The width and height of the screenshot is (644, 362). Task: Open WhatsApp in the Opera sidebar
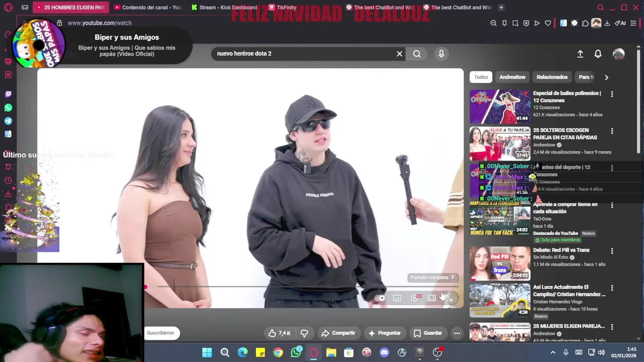coord(8,108)
